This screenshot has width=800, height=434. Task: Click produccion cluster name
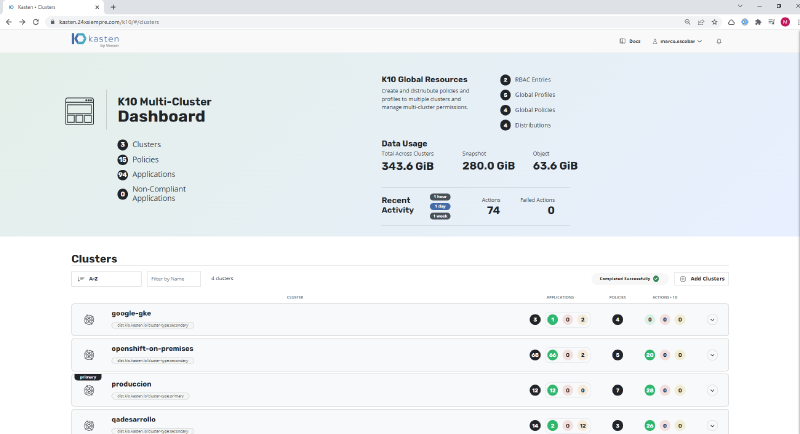(131, 384)
